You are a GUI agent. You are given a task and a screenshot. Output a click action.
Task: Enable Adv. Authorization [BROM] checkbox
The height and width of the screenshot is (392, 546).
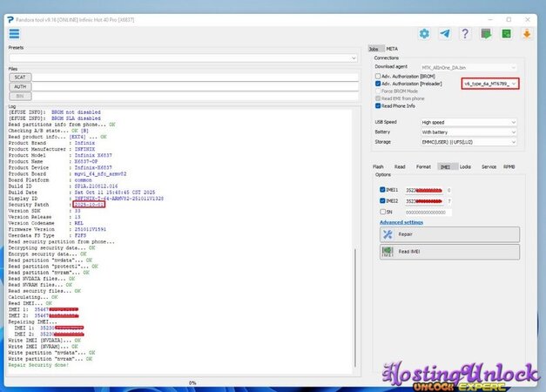coord(378,76)
